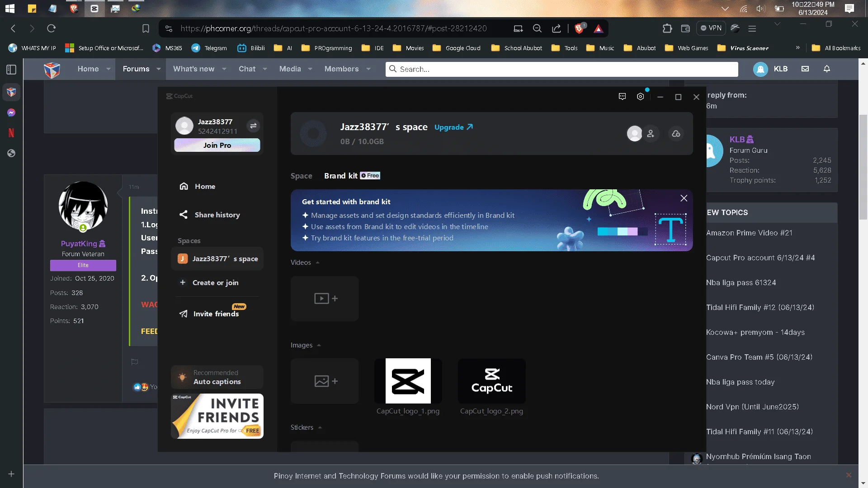This screenshot has height=488, width=868.
Task: Open Amazon Prime Video #21 topic
Action: [749, 233]
